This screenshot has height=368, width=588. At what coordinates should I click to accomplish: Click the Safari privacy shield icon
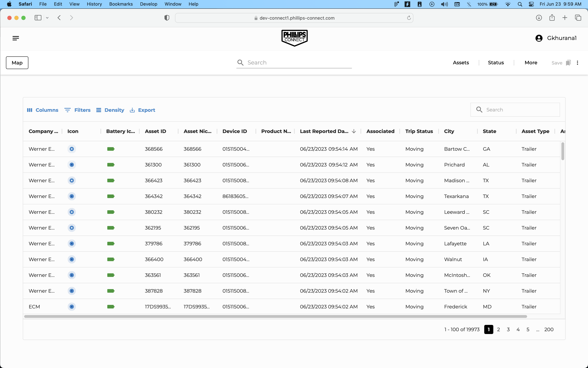tap(167, 18)
